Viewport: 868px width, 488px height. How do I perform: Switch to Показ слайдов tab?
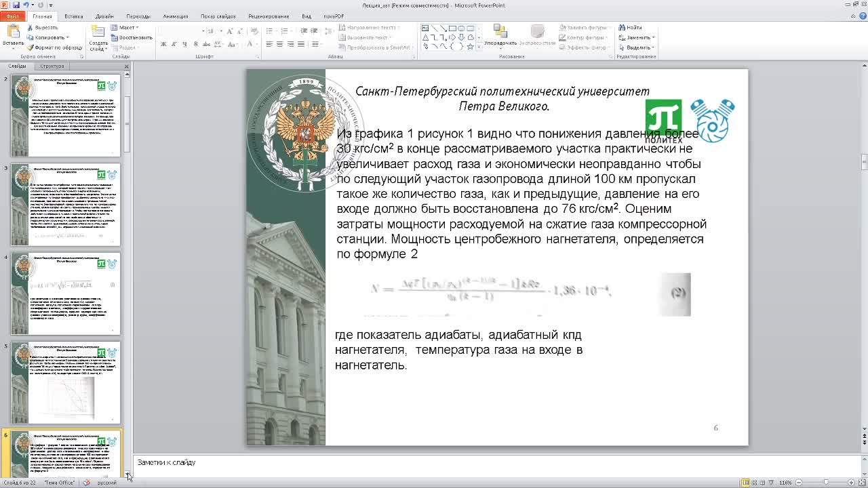point(218,16)
